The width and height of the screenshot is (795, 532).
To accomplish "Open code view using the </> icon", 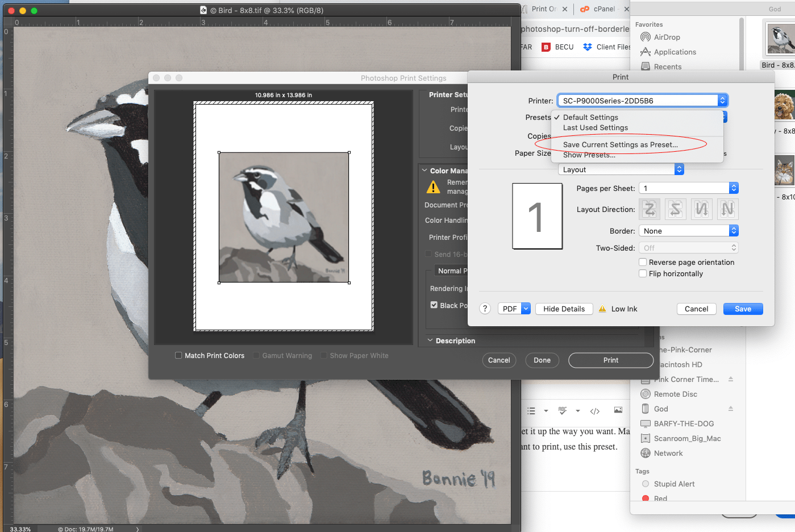I will 594,410.
